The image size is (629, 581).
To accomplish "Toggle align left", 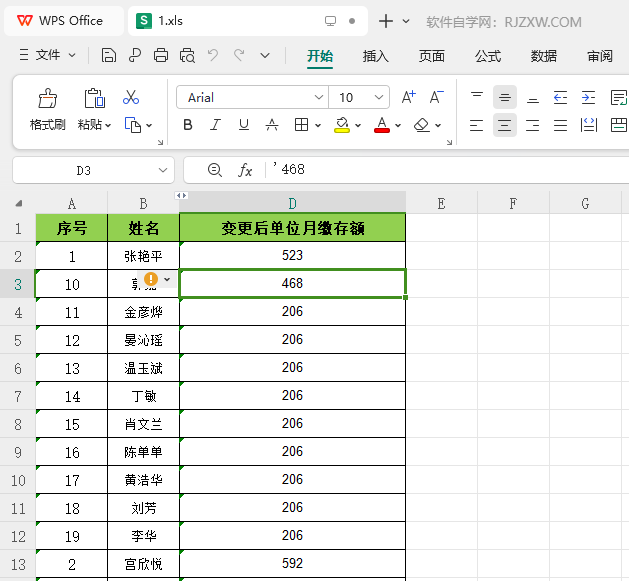I will point(477,125).
